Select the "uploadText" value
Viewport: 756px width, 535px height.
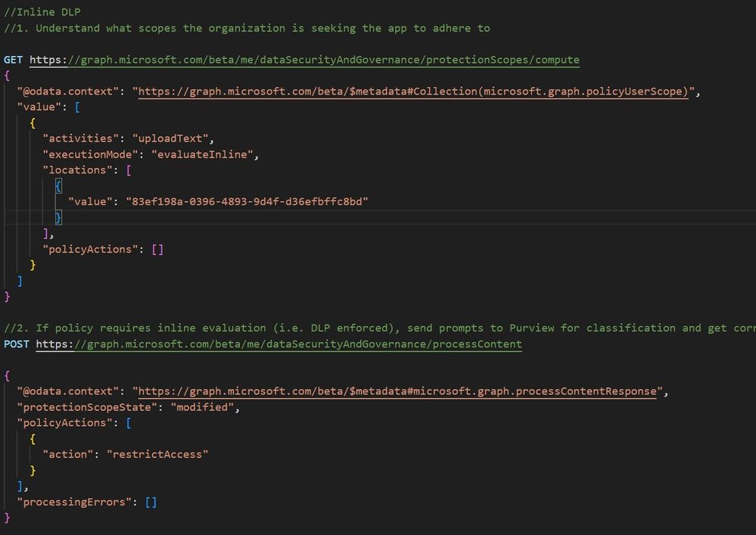coord(170,138)
